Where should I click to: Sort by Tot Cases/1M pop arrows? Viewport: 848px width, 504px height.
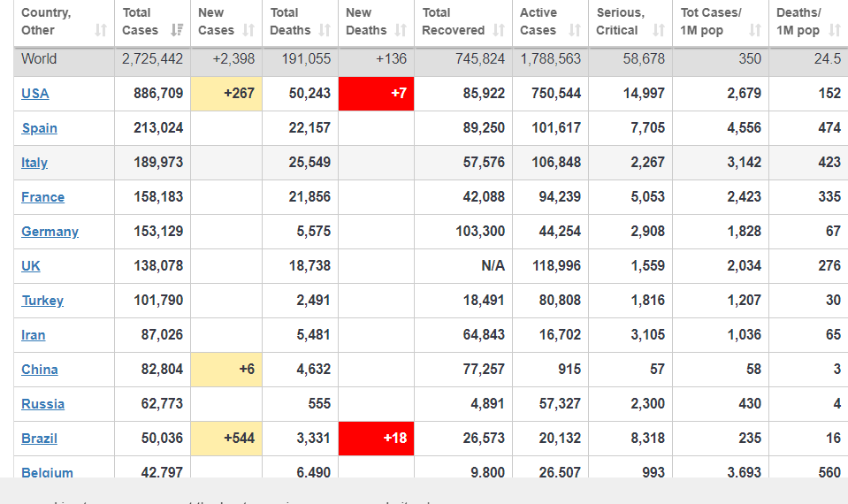point(755,30)
